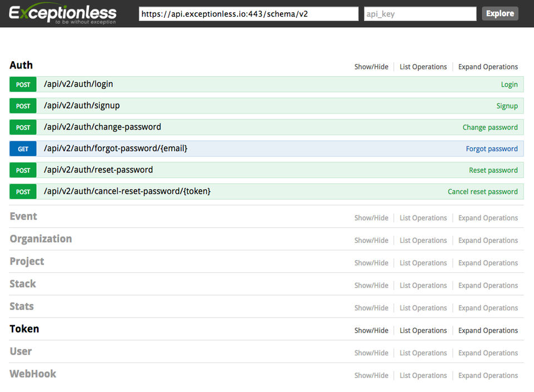
Task: Click the GET badge for forgot-password
Action: point(23,149)
